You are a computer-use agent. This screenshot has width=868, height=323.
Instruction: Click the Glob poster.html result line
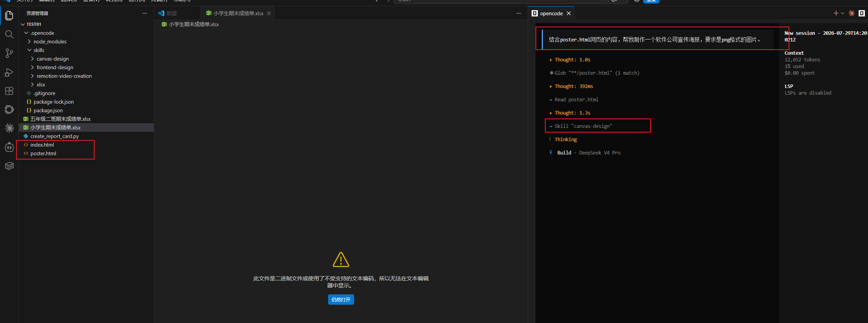[x=594, y=73]
